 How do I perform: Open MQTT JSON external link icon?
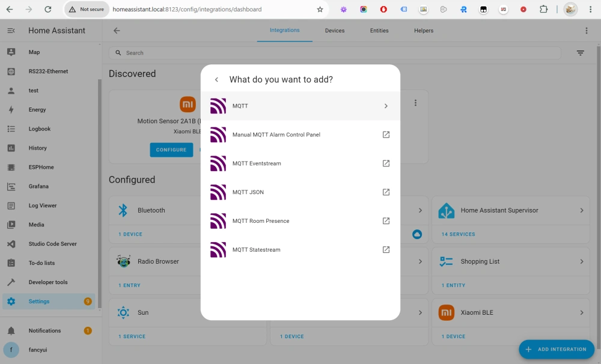(x=386, y=192)
